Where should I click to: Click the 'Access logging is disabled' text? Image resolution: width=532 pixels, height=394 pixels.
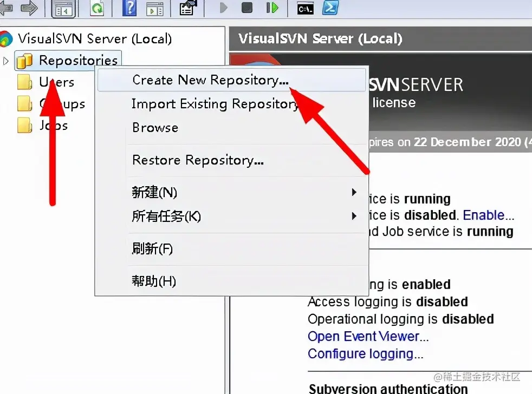point(388,302)
